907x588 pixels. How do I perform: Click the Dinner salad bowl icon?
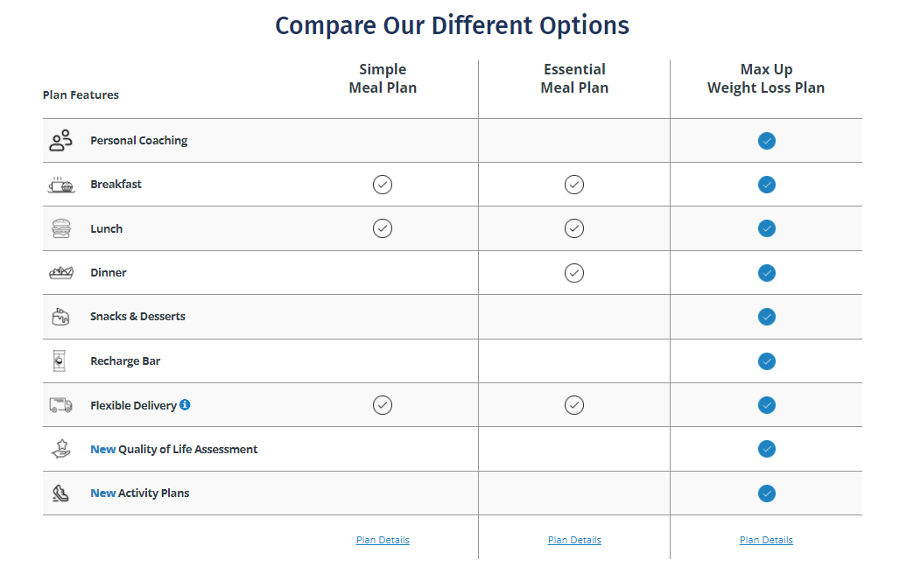coord(60,273)
